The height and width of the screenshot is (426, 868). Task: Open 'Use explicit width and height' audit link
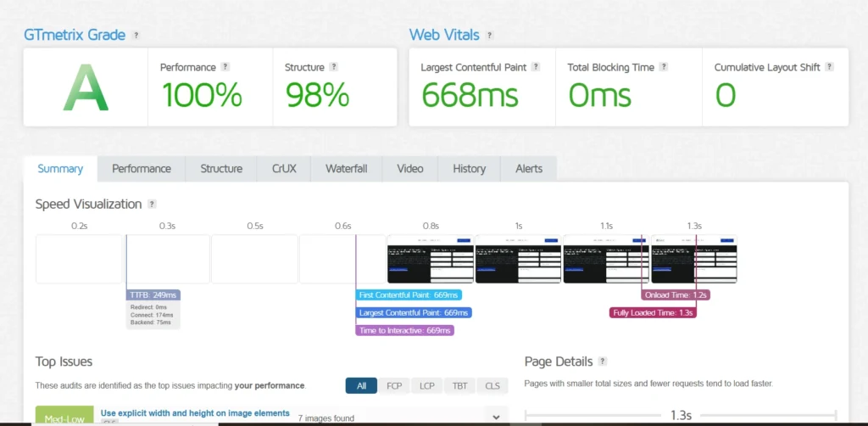click(195, 413)
